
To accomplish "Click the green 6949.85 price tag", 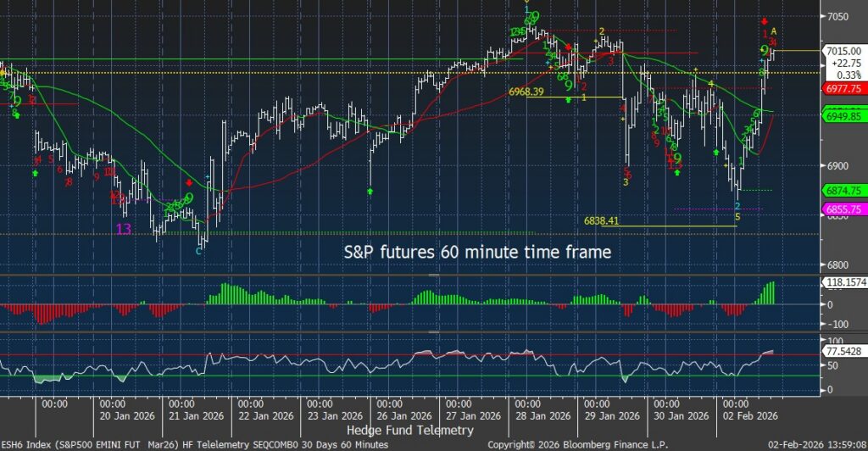I will [x=843, y=116].
